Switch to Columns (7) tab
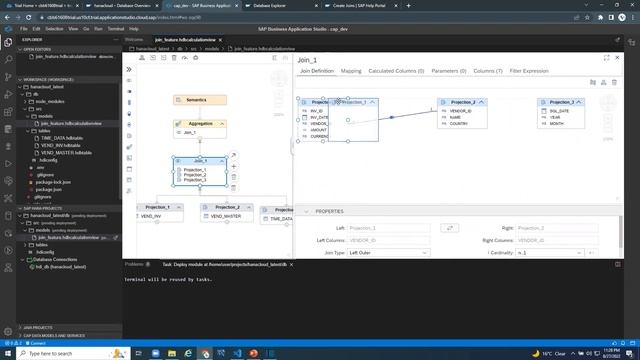The width and height of the screenshot is (640, 360). 488,71
